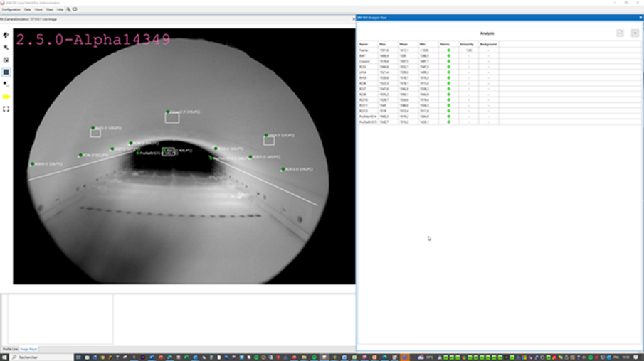
Task: Select the Frame row in the analysis table
Action: coord(428,50)
